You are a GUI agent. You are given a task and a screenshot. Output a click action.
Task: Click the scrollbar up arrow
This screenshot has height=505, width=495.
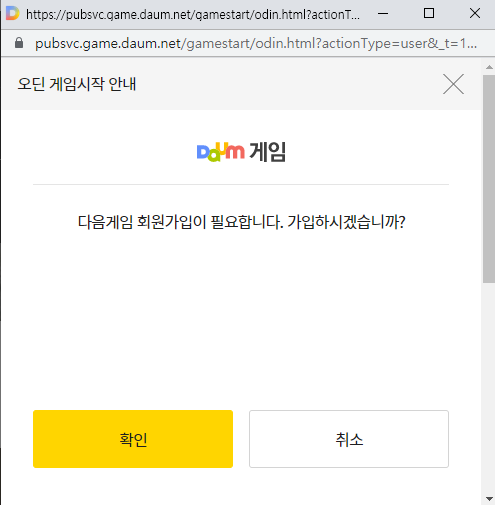pos(489,67)
